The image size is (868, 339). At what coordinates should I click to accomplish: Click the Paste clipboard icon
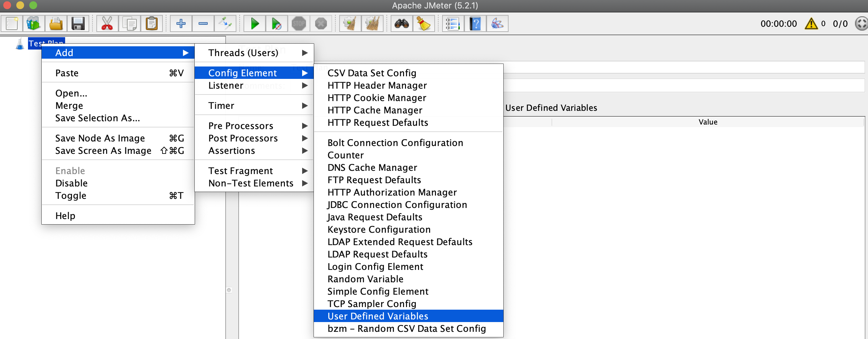coord(152,23)
